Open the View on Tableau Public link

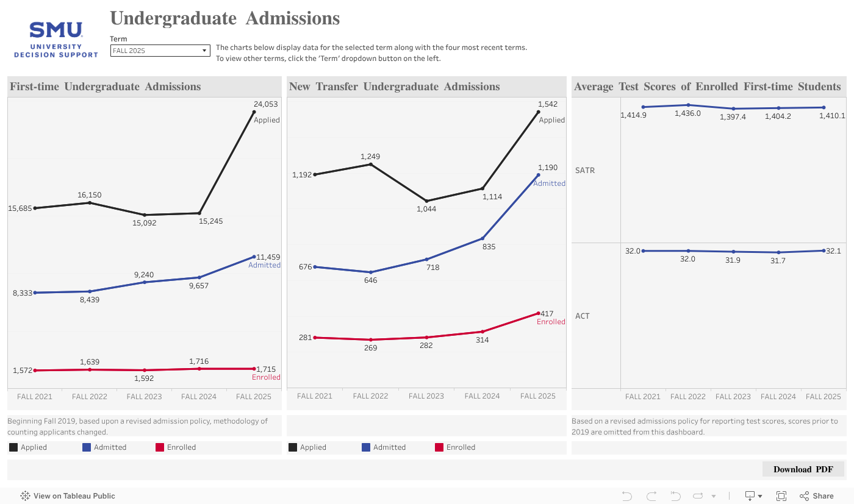(x=73, y=495)
